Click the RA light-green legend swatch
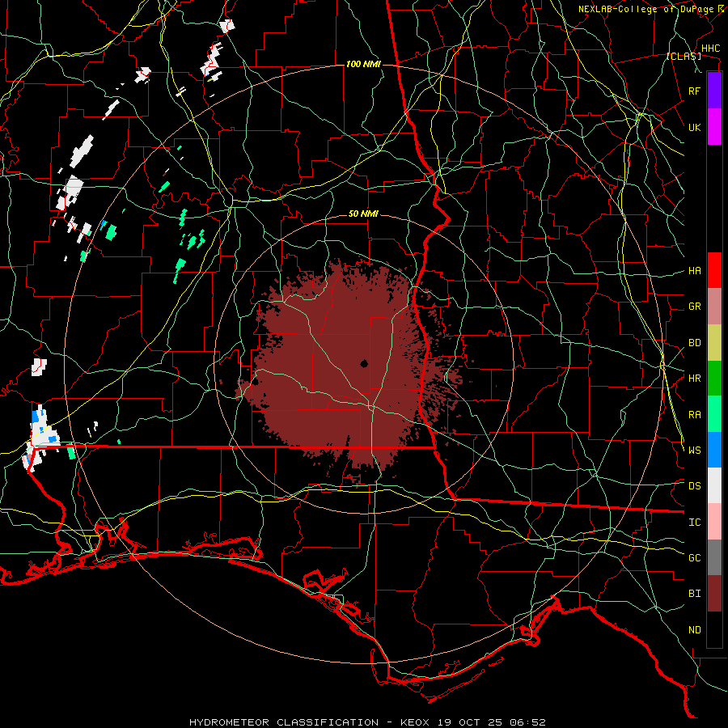Viewport: 728px width, 728px height. 714,414
